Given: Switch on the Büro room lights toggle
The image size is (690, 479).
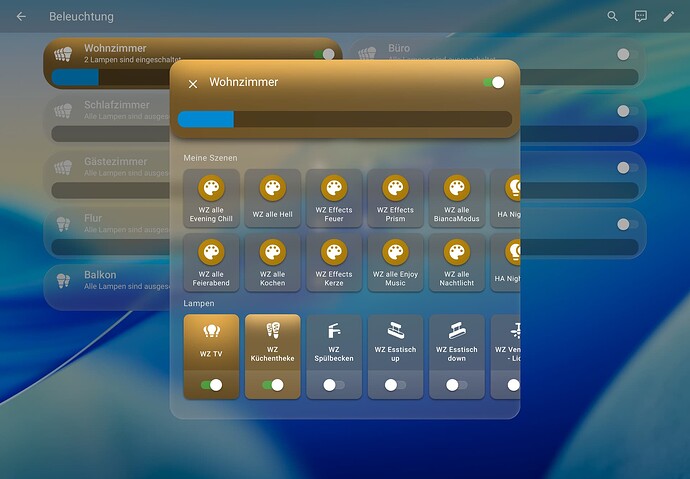Looking at the screenshot, I should tap(628, 54).
